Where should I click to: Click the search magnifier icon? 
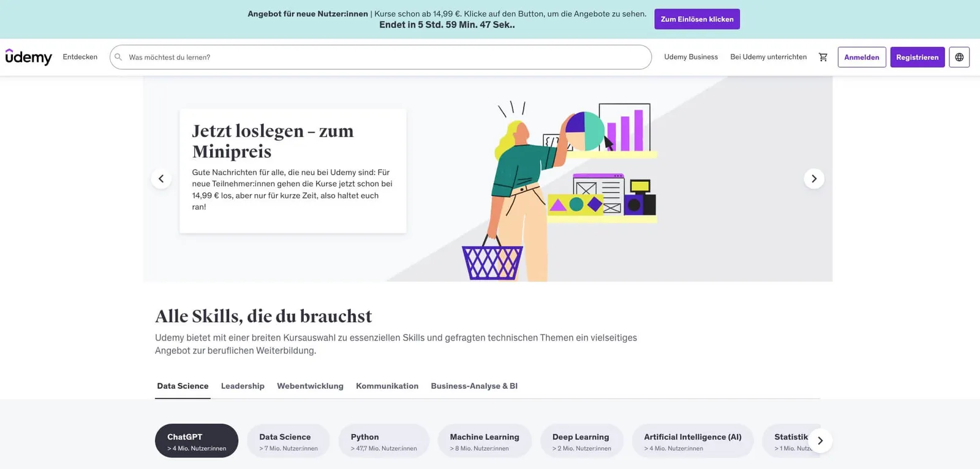pos(118,57)
